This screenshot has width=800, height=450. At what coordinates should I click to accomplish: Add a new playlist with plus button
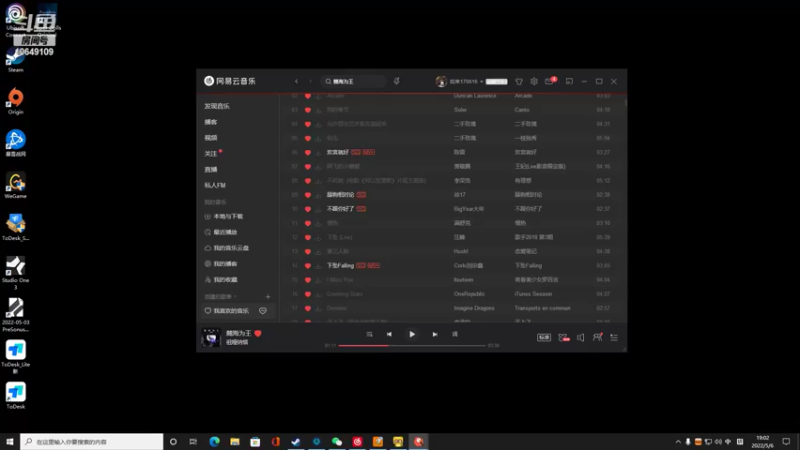(x=268, y=296)
